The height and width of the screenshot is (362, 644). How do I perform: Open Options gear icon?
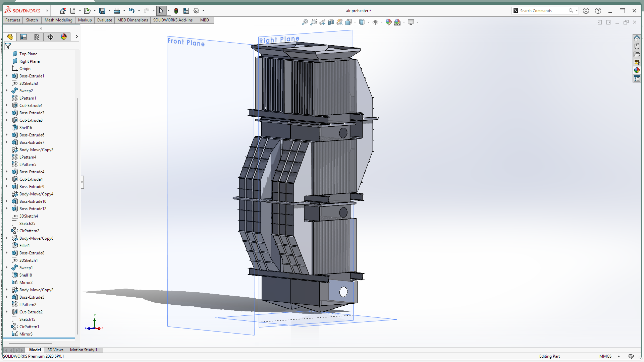click(196, 11)
